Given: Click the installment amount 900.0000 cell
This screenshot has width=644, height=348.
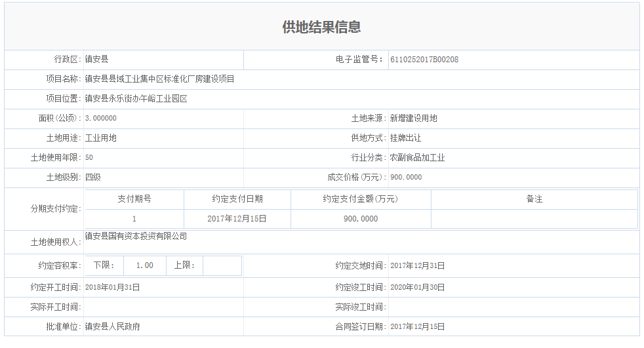Looking at the screenshot, I should (361, 219).
